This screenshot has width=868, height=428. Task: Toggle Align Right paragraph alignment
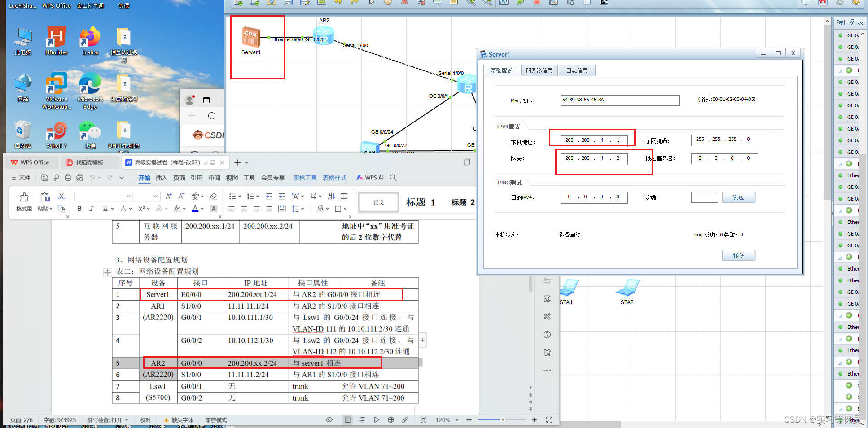[256, 209]
